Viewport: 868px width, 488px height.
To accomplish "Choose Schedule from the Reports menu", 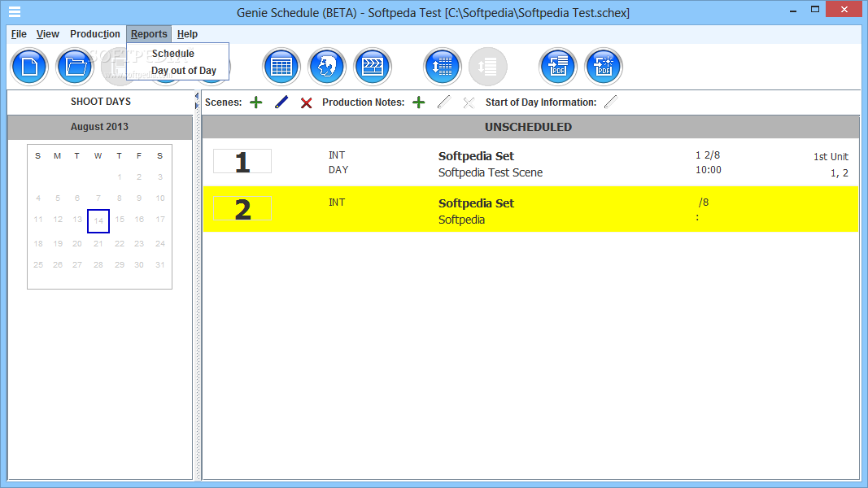I will (x=173, y=54).
